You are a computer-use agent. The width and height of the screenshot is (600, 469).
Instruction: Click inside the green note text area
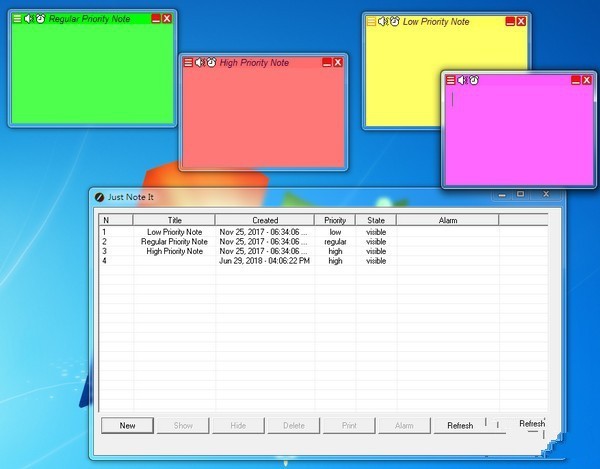coord(93,73)
